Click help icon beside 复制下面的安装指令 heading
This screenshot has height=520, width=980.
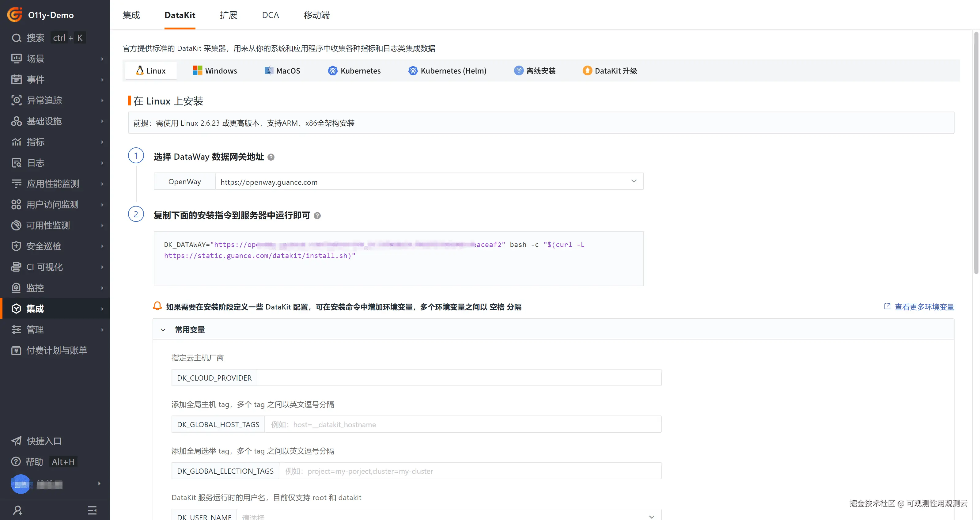click(317, 216)
